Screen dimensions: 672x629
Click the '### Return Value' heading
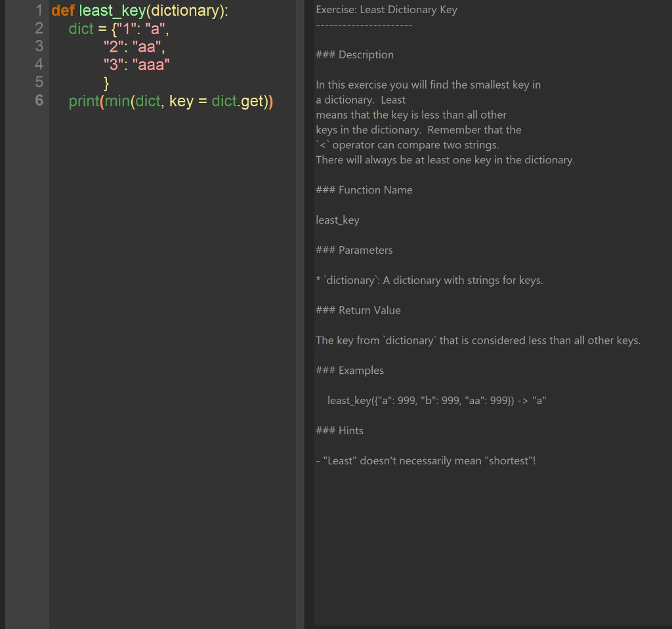(358, 310)
